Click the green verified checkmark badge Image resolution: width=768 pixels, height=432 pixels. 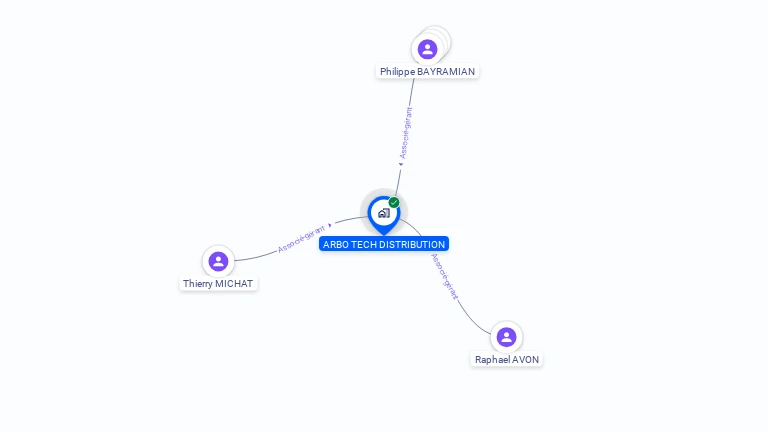pyautogui.click(x=394, y=202)
